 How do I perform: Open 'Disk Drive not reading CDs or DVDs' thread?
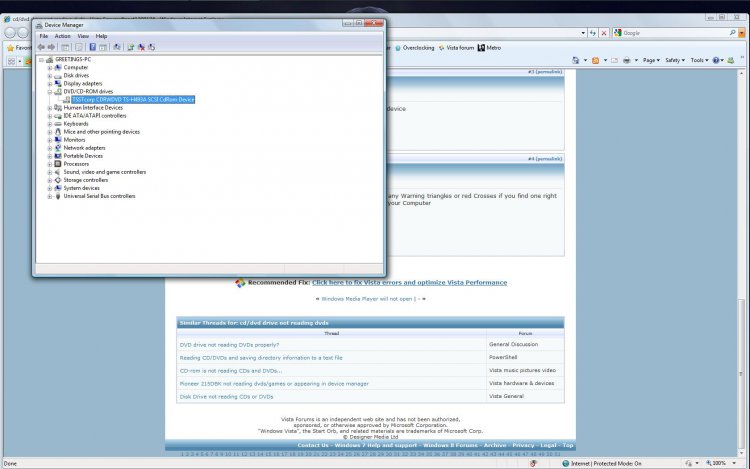coord(226,397)
